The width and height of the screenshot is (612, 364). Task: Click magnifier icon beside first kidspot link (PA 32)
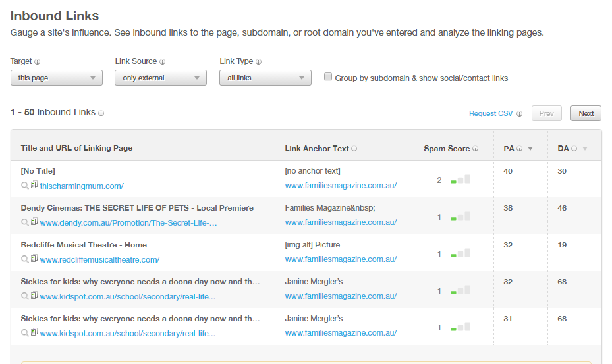pos(24,296)
